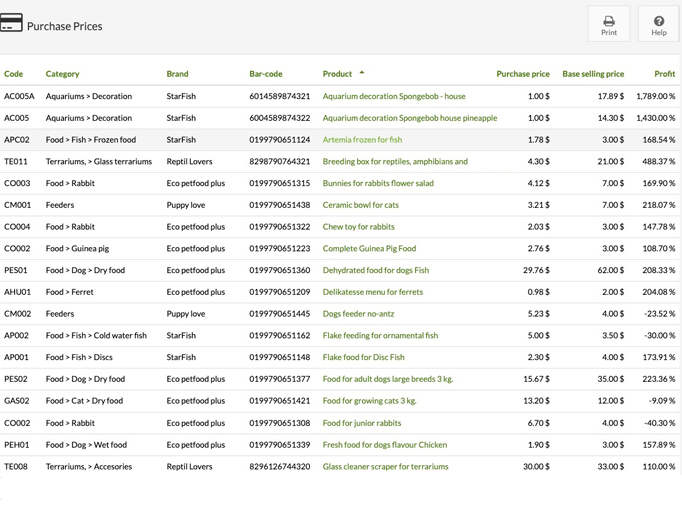Select code cell GAS02
Image resolution: width=682 pixels, height=518 pixels.
pyautogui.click(x=17, y=401)
